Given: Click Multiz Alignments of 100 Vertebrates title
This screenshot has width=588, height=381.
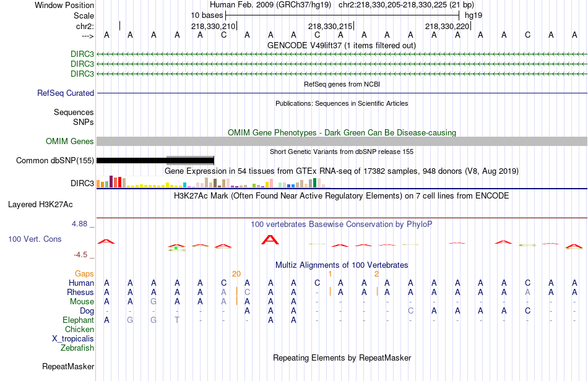Looking at the screenshot, I should (x=342, y=265).
